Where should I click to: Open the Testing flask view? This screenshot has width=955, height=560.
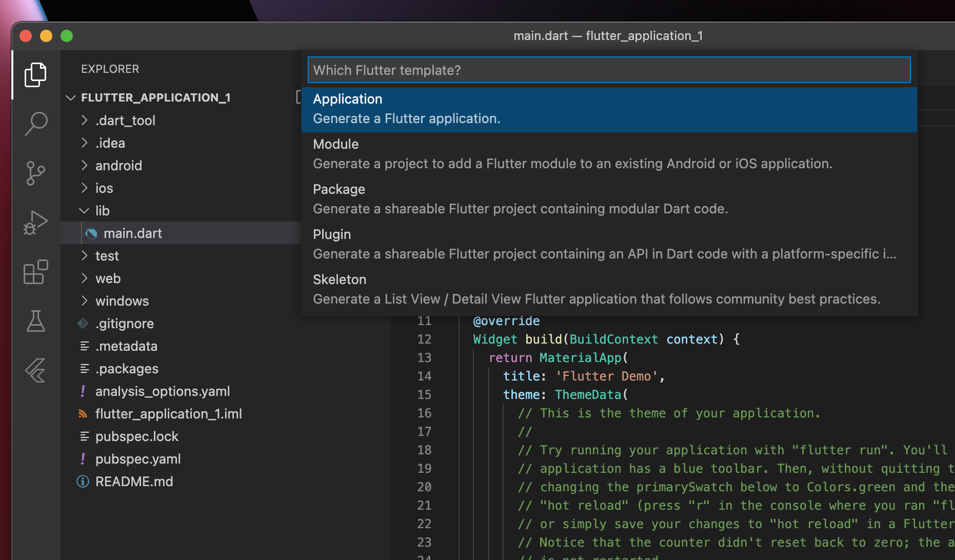pyautogui.click(x=35, y=321)
